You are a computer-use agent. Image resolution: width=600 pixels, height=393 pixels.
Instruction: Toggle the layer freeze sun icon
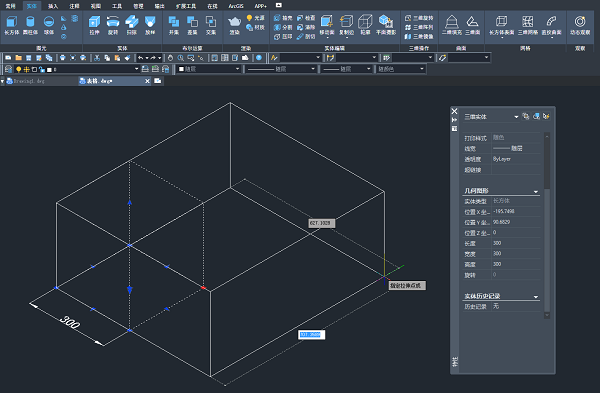point(26,69)
